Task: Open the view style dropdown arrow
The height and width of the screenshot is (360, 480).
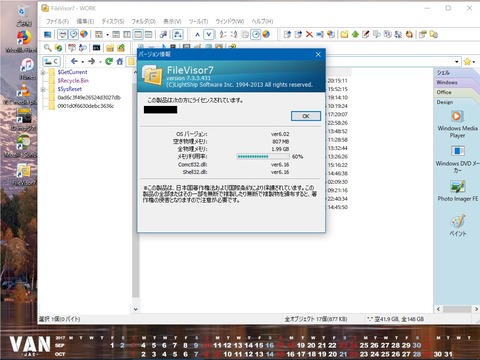Action: (107, 34)
